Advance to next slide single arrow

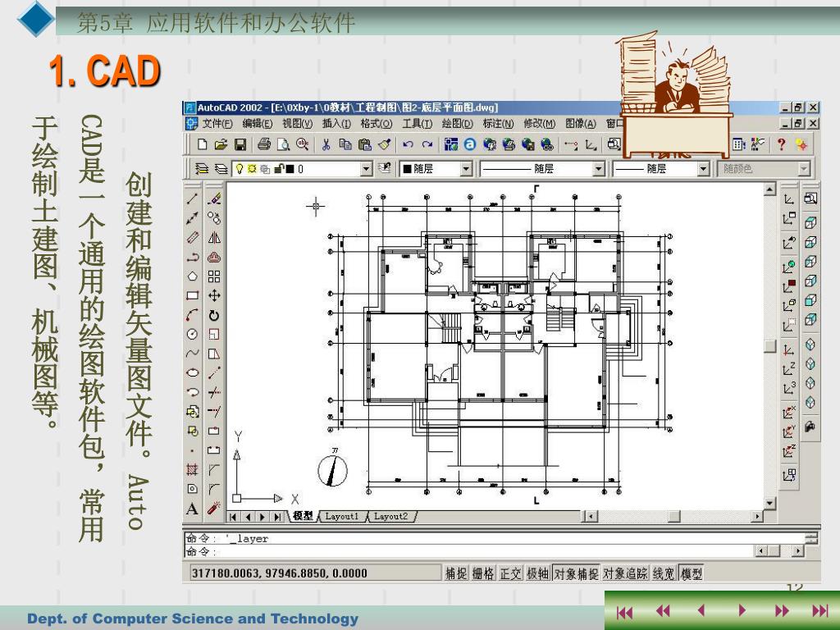click(x=742, y=610)
